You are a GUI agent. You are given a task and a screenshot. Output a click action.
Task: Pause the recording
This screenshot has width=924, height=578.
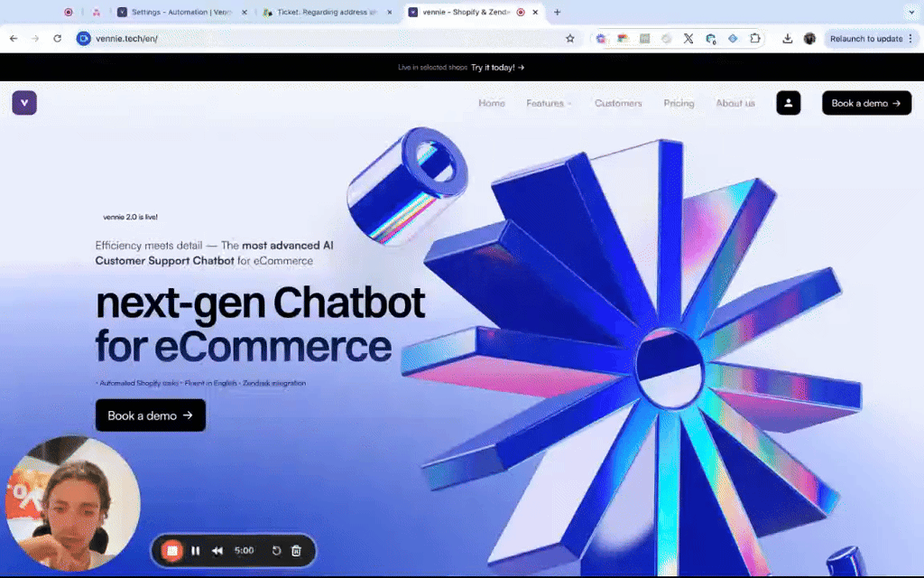(196, 550)
